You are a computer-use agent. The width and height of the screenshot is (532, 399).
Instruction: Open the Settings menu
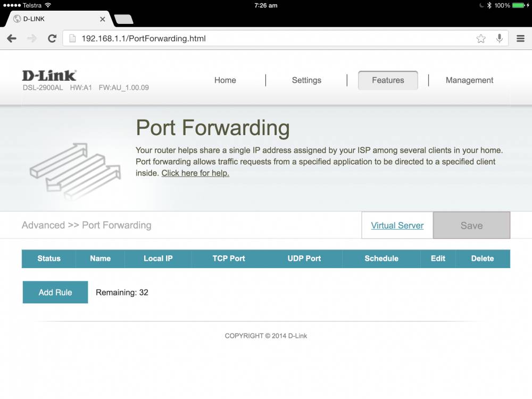pos(307,80)
